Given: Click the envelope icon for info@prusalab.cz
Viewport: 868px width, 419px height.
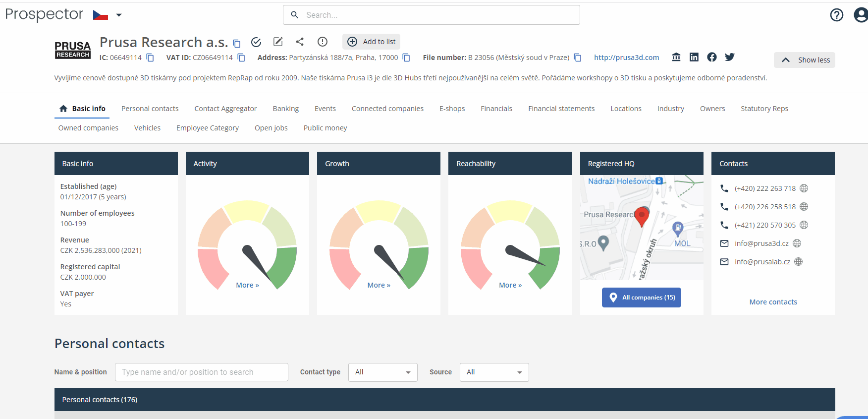Looking at the screenshot, I should [x=724, y=262].
